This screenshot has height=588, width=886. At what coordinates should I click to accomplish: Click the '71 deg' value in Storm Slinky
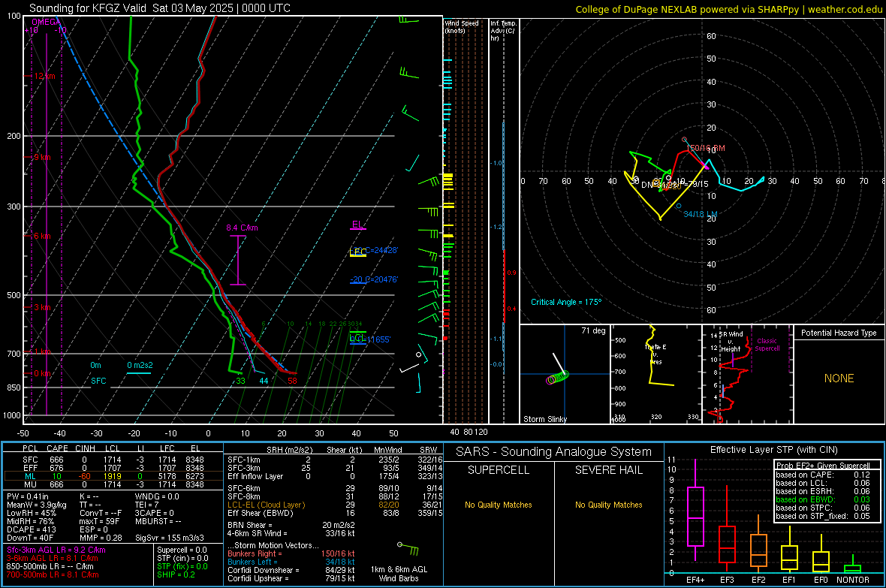pos(593,330)
